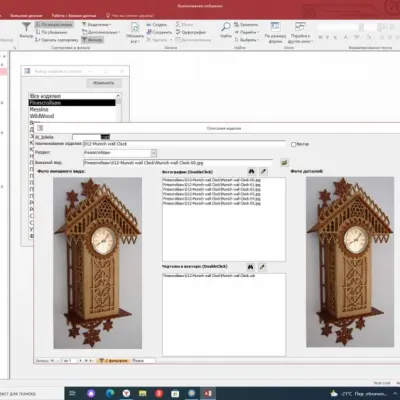Go to first record in navigator
Viewport: 400px width, 400px height.
click(x=53, y=361)
